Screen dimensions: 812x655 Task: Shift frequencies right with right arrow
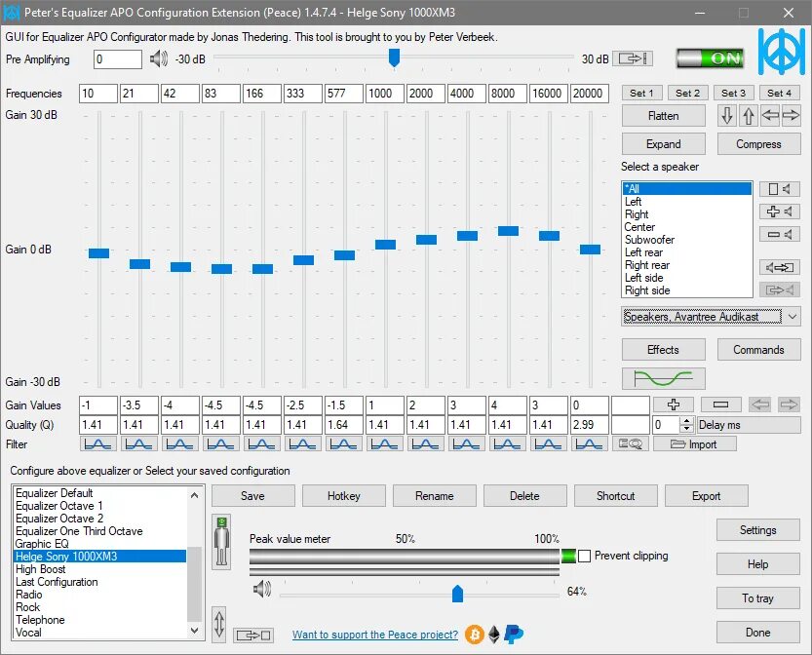coord(791,115)
